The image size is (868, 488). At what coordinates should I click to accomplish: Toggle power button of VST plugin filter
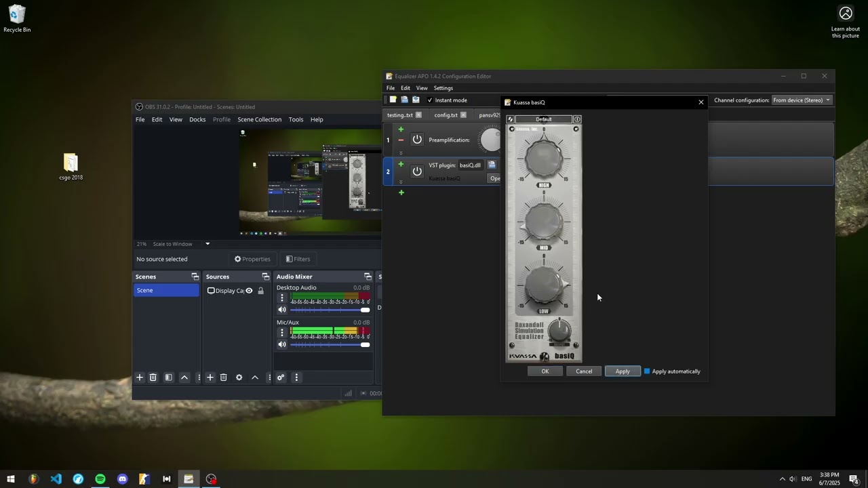tap(417, 171)
